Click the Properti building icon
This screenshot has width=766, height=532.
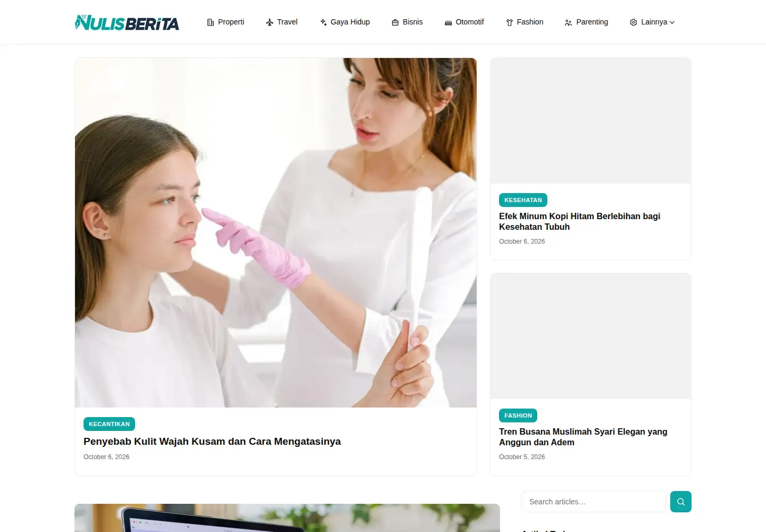coord(211,22)
